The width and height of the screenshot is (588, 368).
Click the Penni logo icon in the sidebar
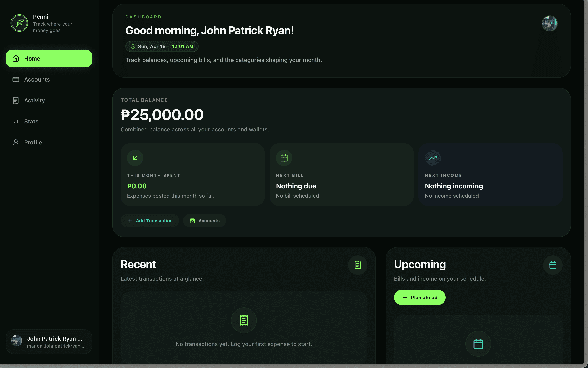coord(19,23)
